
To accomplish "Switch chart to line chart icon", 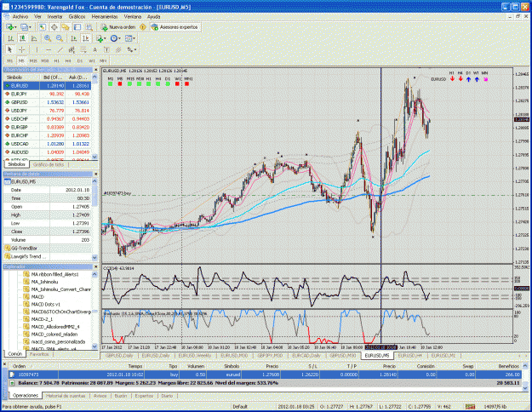I will tap(34, 38).
